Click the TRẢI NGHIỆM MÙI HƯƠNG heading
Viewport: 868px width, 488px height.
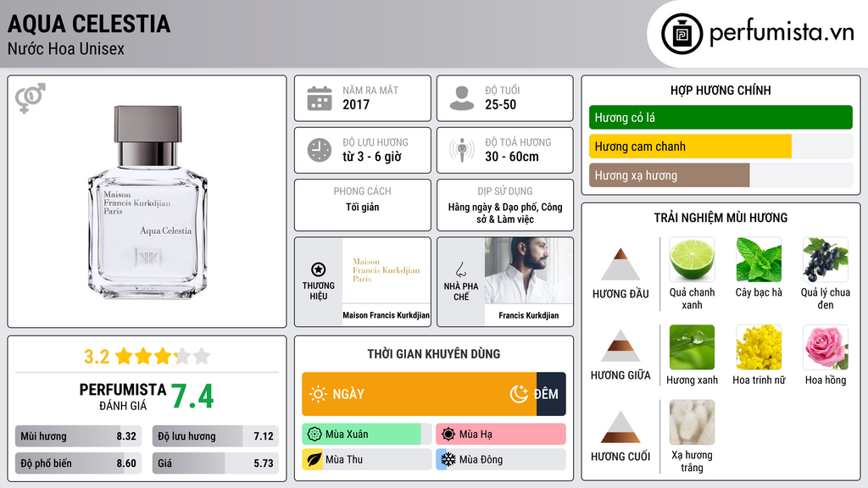(721, 218)
